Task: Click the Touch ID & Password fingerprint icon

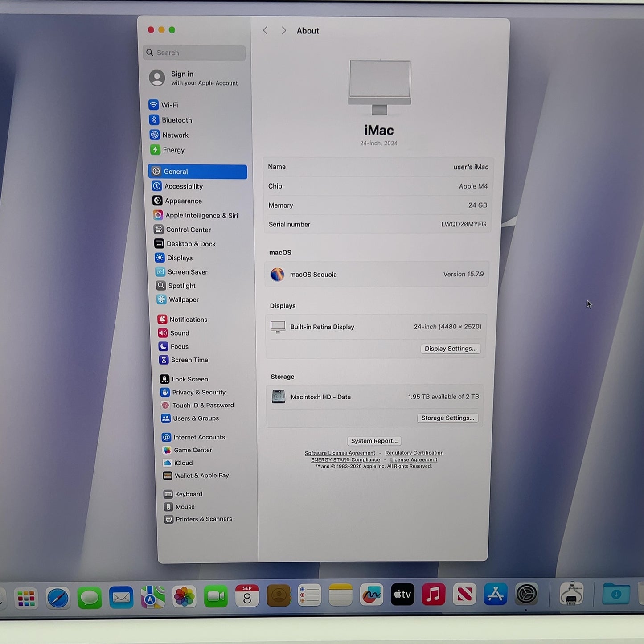Action: coord(165,405)
